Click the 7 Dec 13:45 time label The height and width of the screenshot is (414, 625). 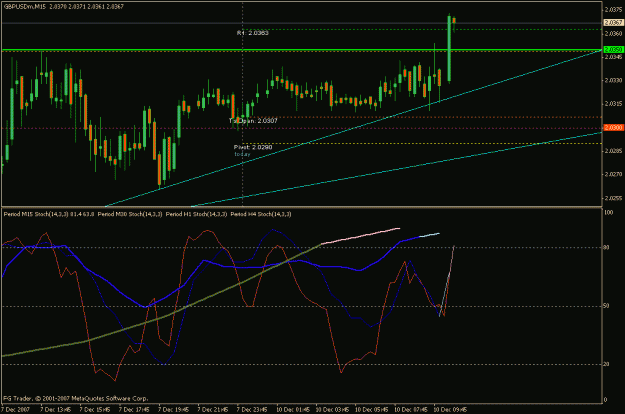pos(56,410)
